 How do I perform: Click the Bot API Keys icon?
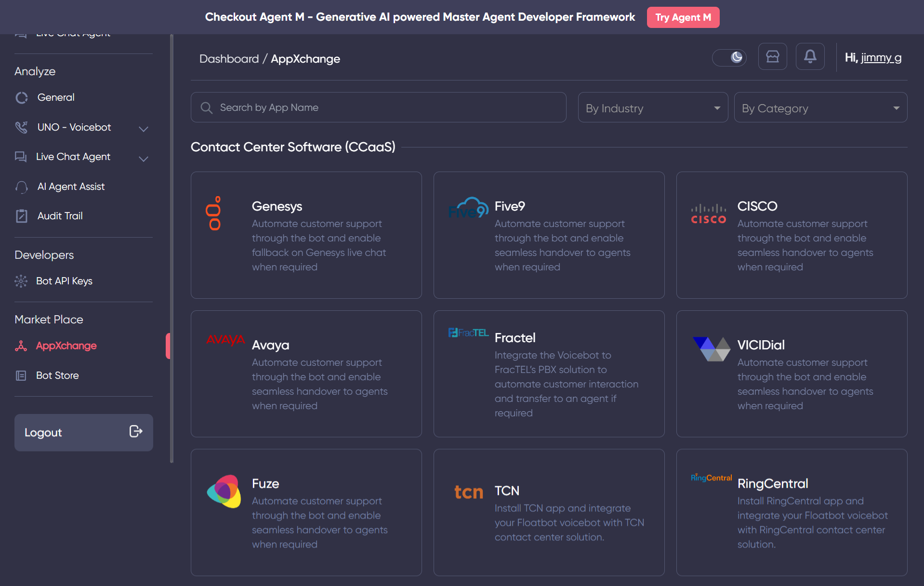tap(21, 281)
